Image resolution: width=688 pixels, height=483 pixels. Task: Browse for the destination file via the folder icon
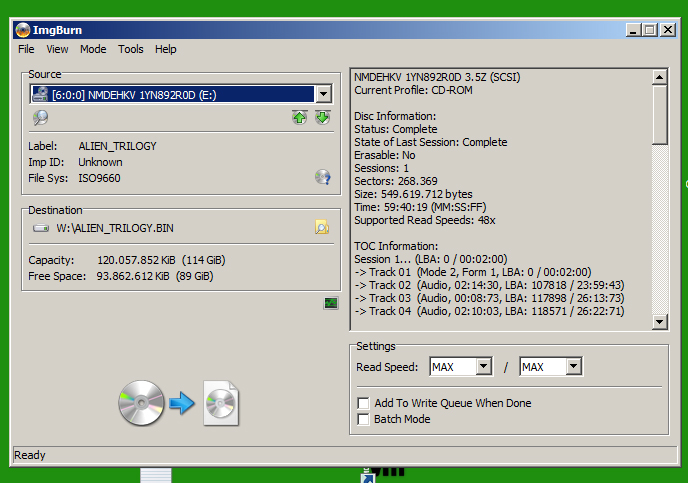tap(322, 227)
